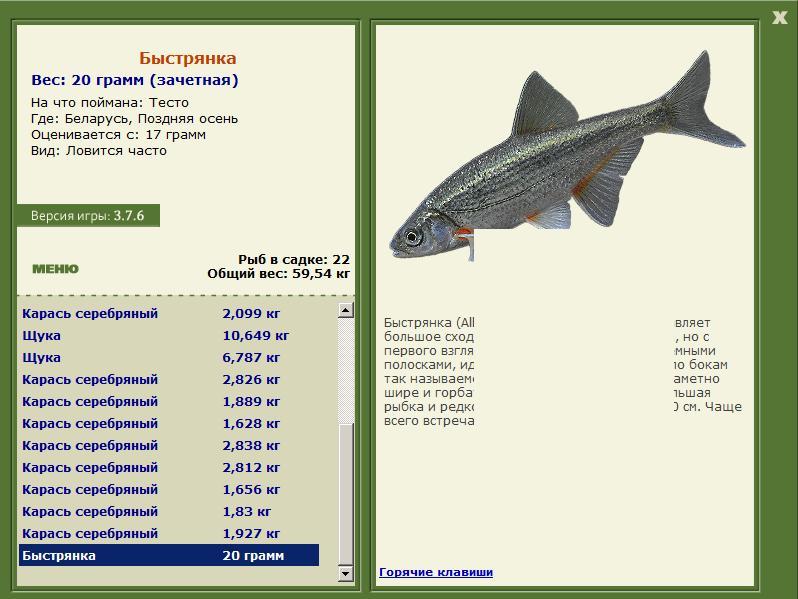The width and height of the screenshot is (798, 599).
Task: Select Карась серебряный 2,838 кг entry
Action: [169, 445]
